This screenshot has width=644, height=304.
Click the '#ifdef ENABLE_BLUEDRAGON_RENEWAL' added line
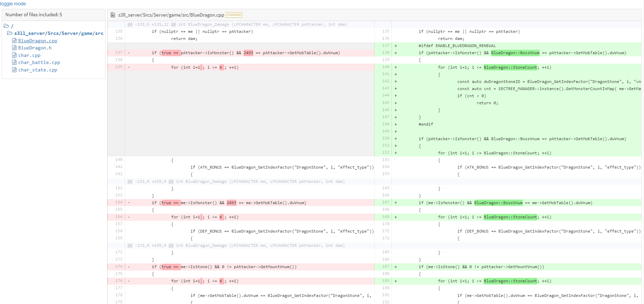pos(457,46)
